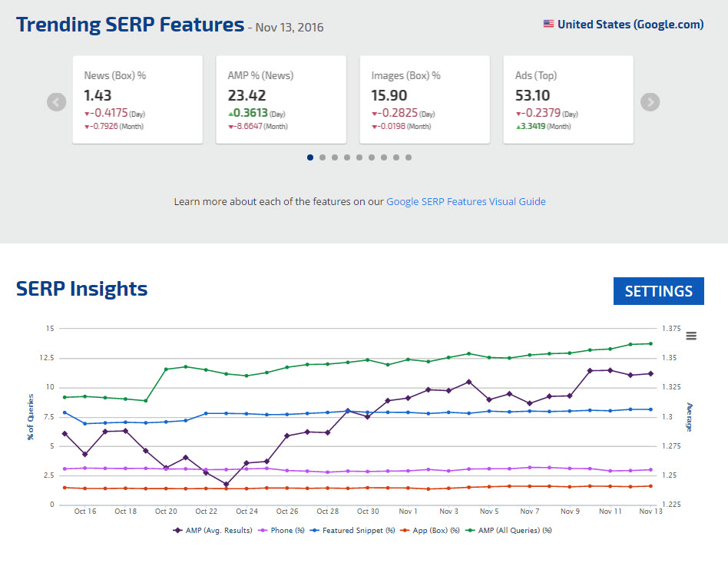Click the United States flag icon

point(548,24)
